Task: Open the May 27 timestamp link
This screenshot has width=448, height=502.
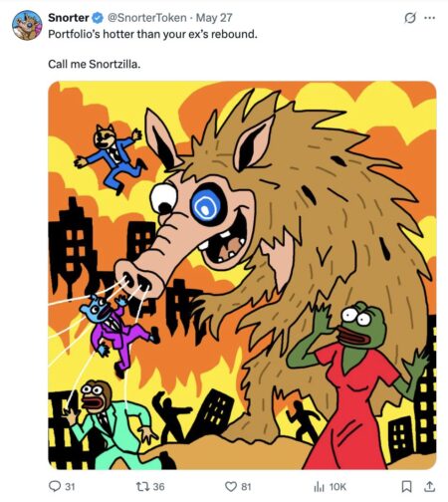Action: click(x=214, y=18)
